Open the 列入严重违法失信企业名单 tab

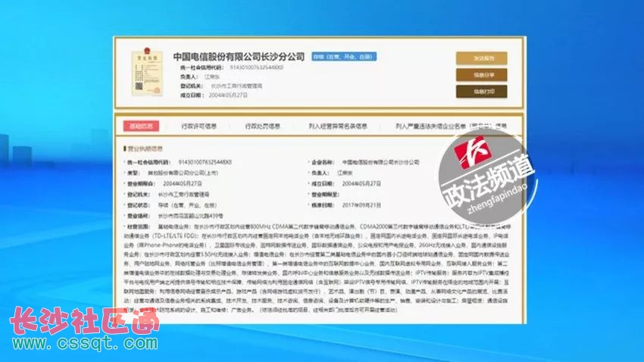[x=451, y=126]
